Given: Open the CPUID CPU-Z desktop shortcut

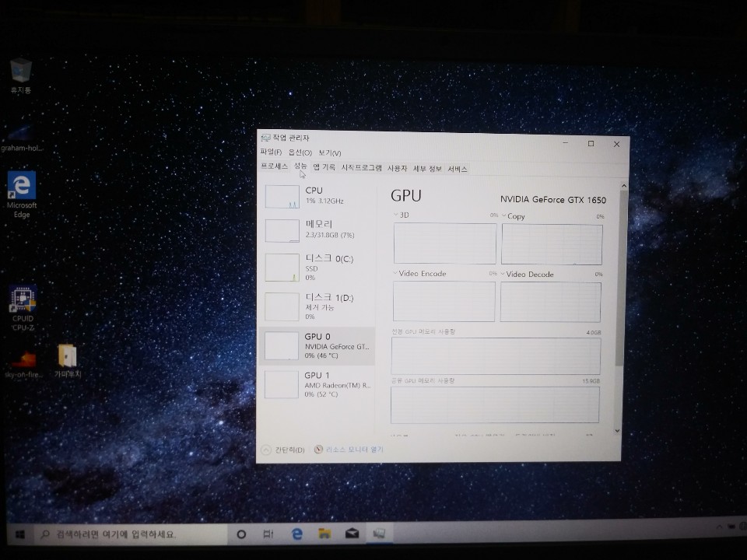Looking at the screenshot, I should (23, 308).
